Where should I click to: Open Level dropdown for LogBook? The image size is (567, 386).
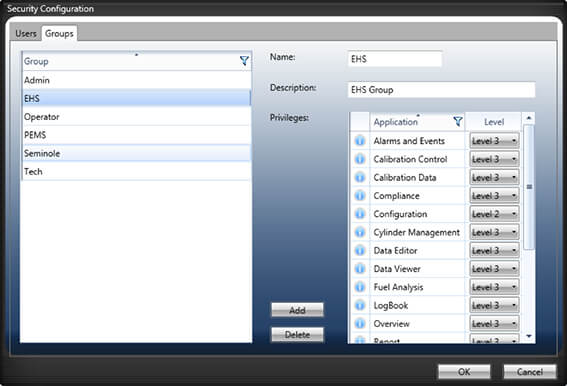pos(494,305)
